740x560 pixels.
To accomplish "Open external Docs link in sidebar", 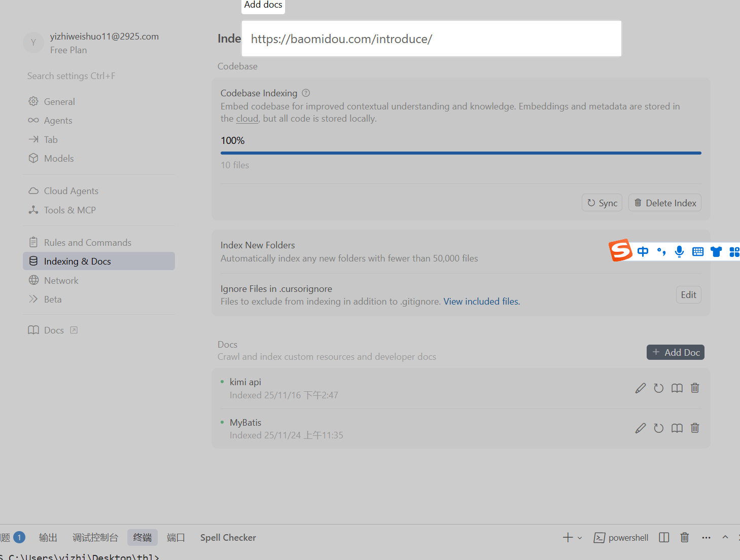I will [x=53, y=330].
